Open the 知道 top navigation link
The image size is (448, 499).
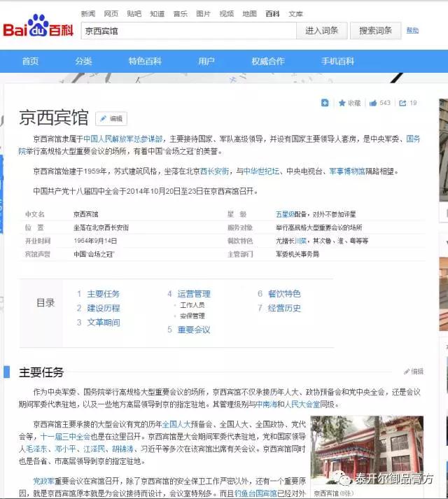click(x=157, y=14)
